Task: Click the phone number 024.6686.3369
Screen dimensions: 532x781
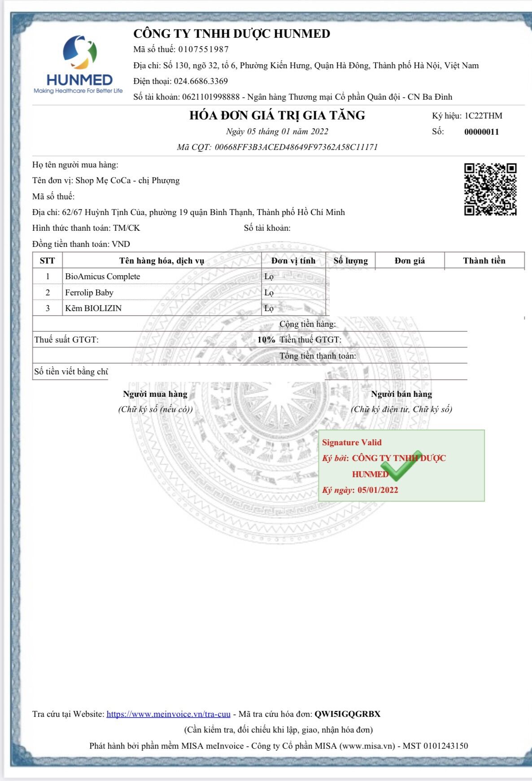Action: coord(201,81)
